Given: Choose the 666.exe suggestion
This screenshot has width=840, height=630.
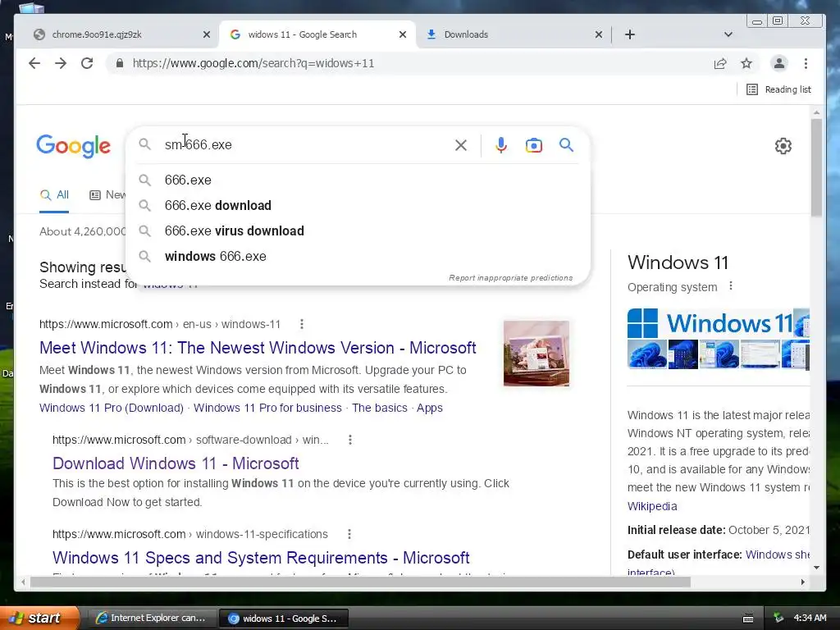Looking at the screenshot, I should 358,180.
